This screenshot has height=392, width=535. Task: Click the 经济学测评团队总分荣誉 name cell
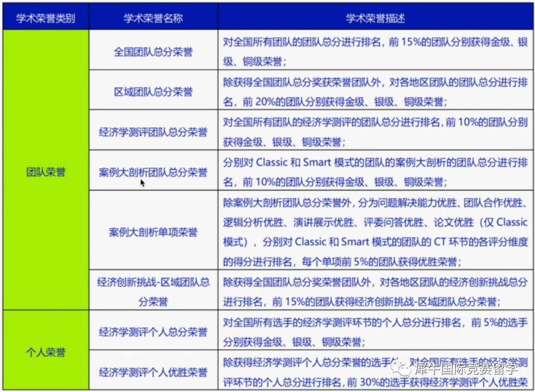tap(153, 132)
